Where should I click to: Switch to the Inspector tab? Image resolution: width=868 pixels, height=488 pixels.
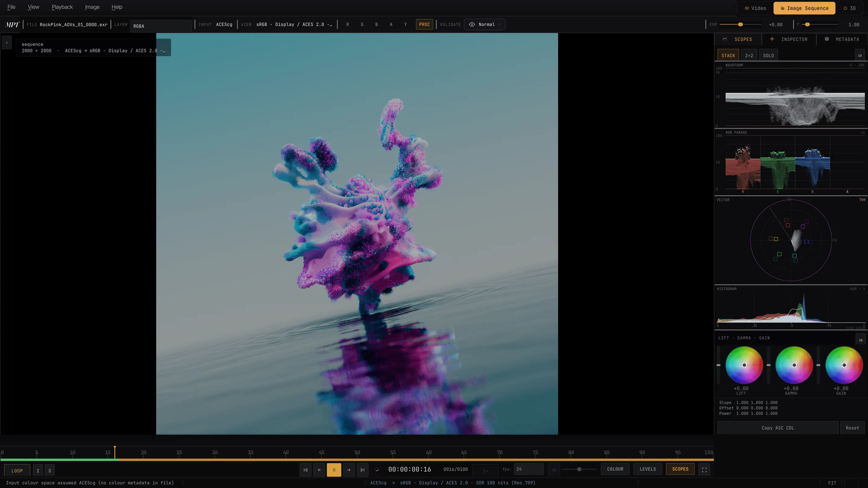tap(789, 39)
